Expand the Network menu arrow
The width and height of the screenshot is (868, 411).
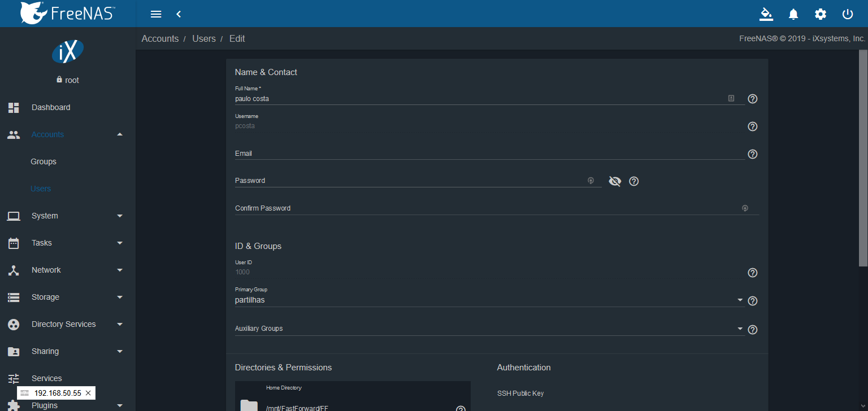click(120, 270)
